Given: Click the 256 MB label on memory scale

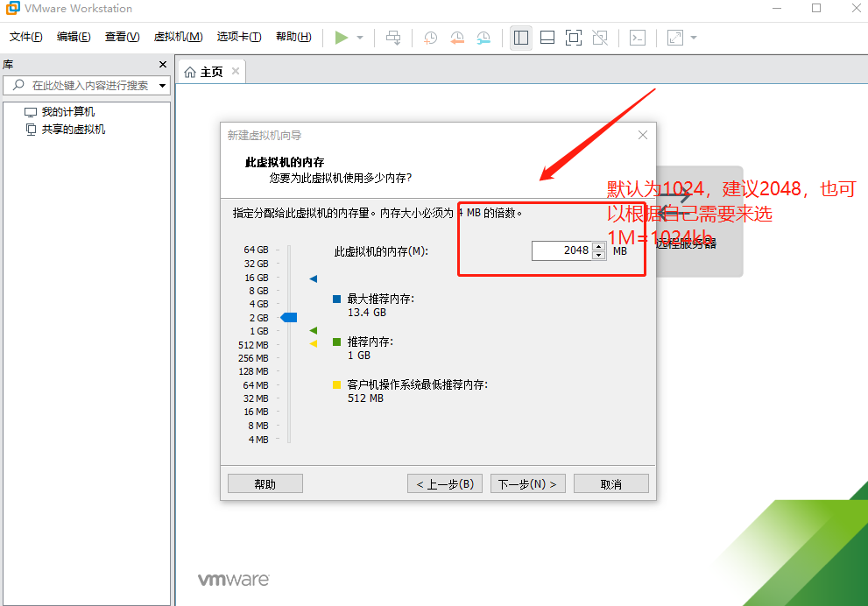Looking at the screenshot, I should (253, 358).
